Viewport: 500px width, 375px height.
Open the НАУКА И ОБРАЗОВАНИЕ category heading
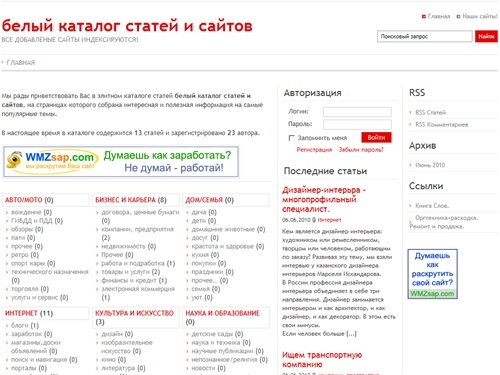click(222, 313)
